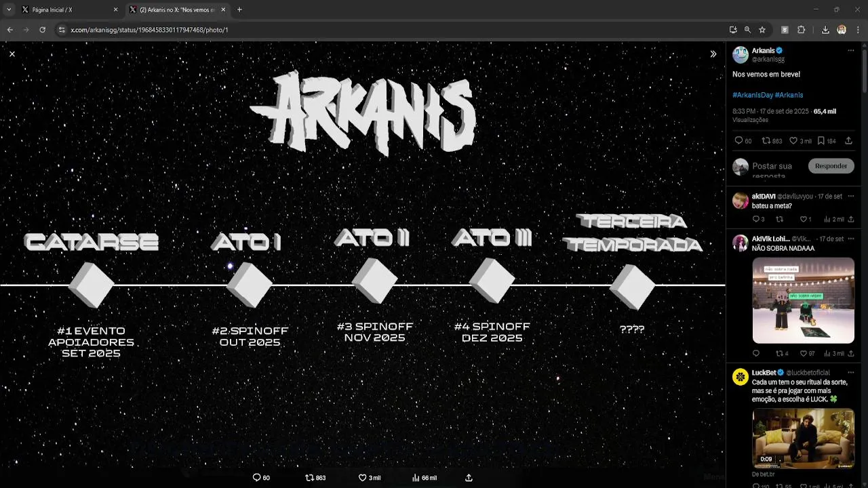Open more options for the Arkanis post
This screenshot has height=488, width=868.
(851, 51)
